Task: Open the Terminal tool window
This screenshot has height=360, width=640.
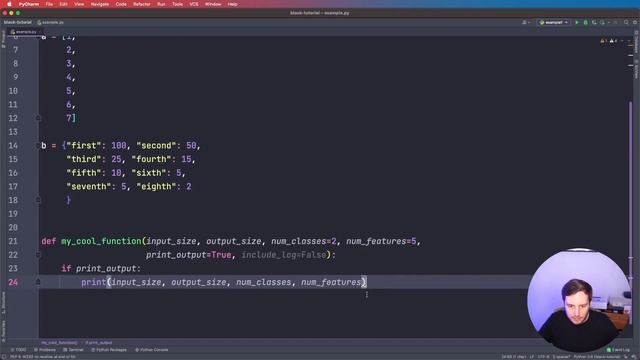Action: tap(73, 350)
